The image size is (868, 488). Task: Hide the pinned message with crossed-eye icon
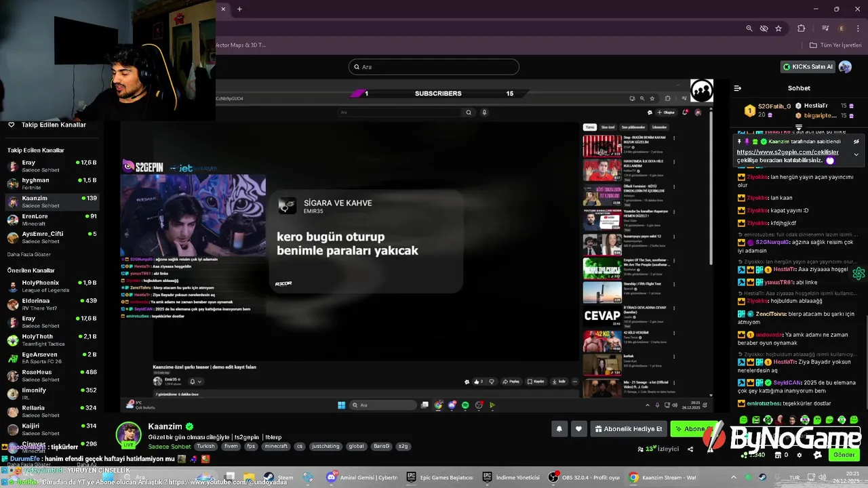coord(856,142)
